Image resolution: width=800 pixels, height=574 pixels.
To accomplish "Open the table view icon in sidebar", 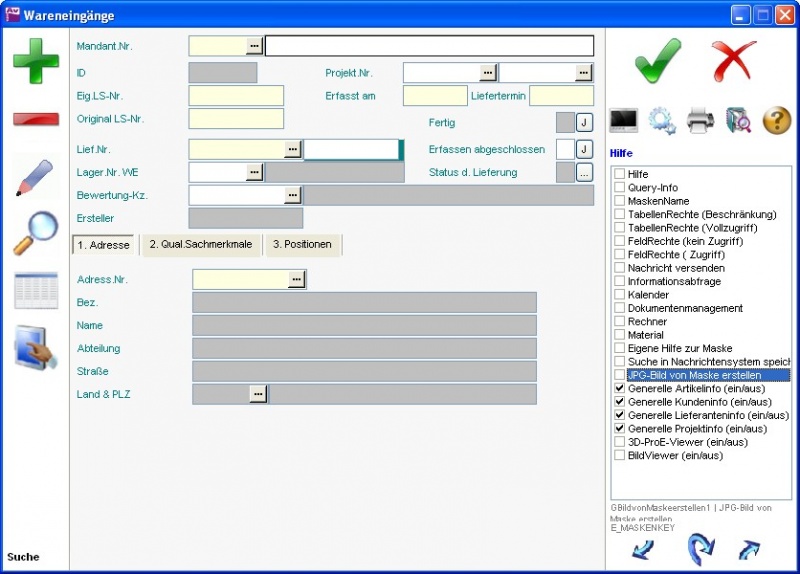I will click(35, 290).
